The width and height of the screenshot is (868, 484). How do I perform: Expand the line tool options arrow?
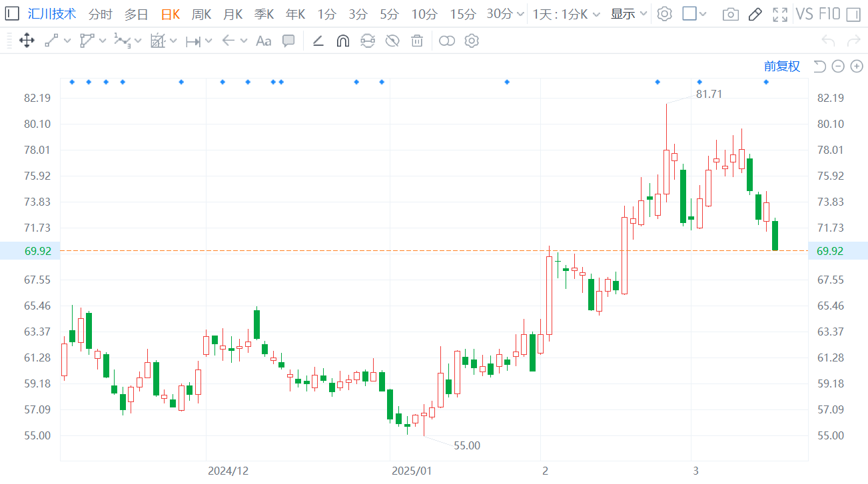point(67,41)
